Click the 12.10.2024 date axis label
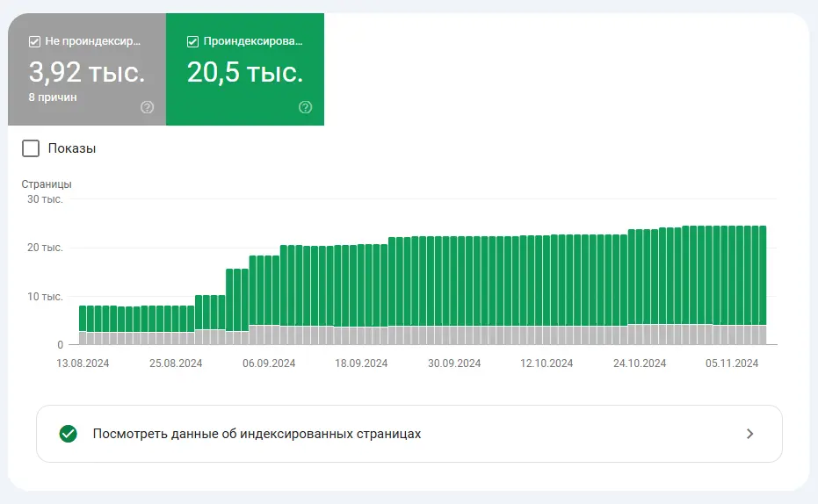This screenshot has width=818, height=504. click(547, 364)
